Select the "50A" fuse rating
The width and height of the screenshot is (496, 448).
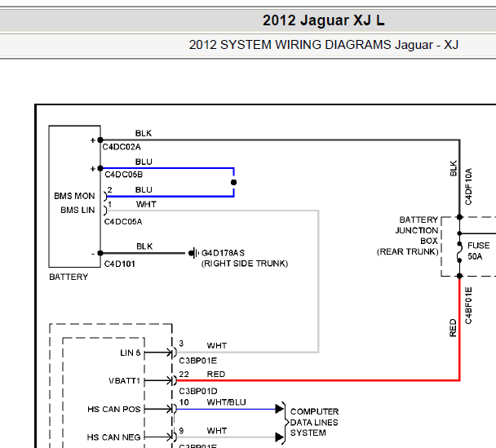pos(475,256)
